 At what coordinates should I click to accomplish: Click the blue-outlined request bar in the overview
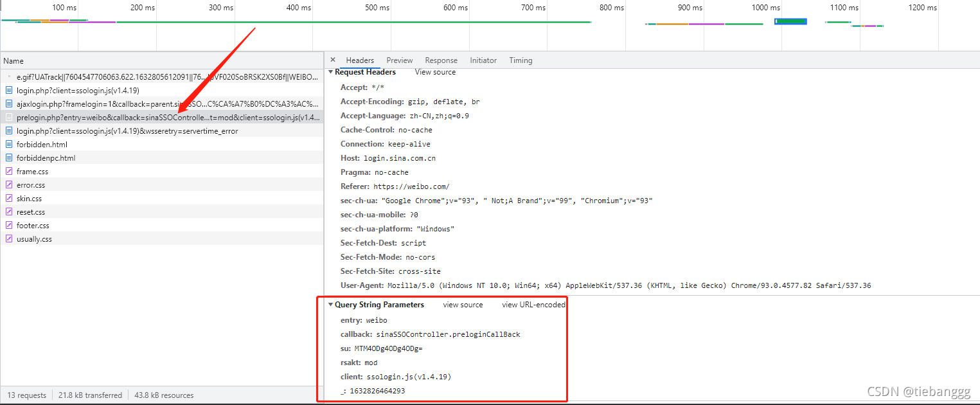tap(790, 21)
